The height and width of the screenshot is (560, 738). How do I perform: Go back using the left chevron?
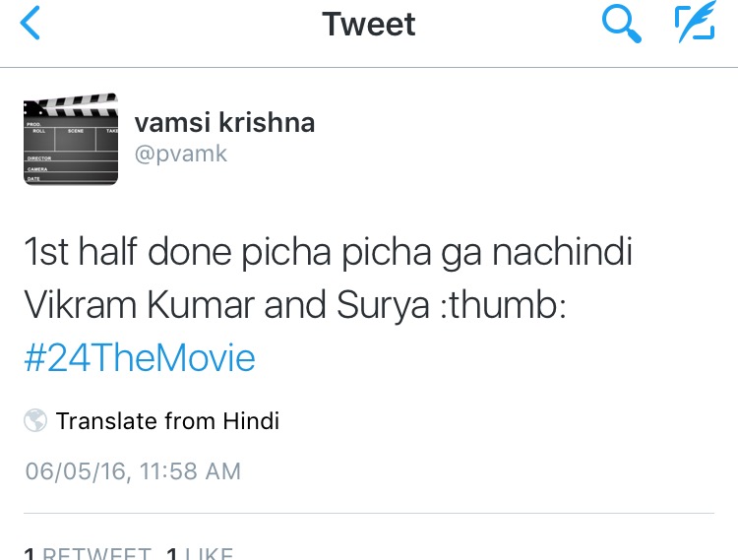click(31, 24)
